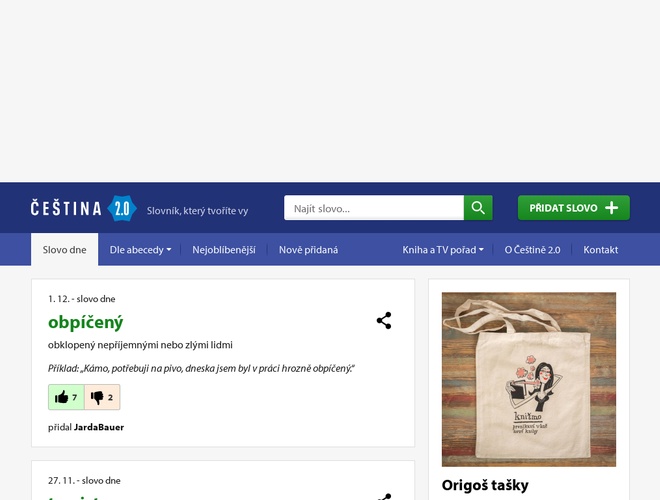Click the plus icon on Přidat slovo

click(611, 208)
